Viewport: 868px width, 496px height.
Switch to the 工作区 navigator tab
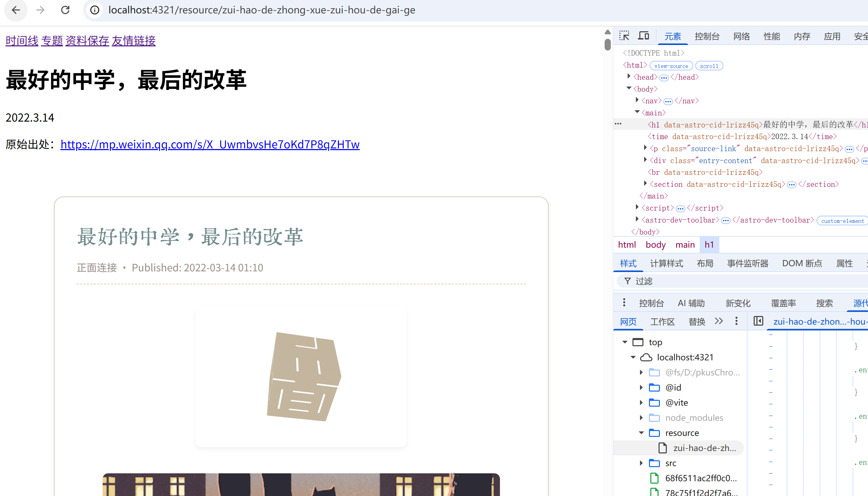click(x=663, y=322)
